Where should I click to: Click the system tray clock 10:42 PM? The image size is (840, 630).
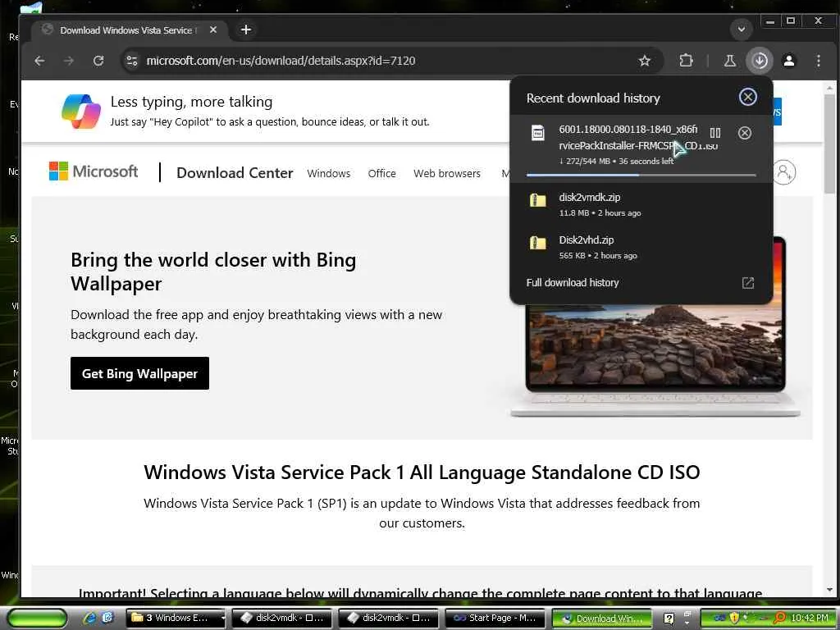point(810,618)
